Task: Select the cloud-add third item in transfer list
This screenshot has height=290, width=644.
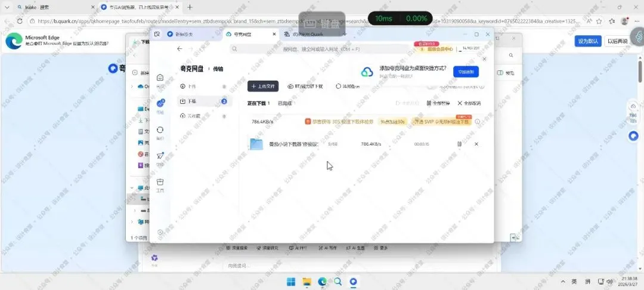Action: tap(204, 116)
